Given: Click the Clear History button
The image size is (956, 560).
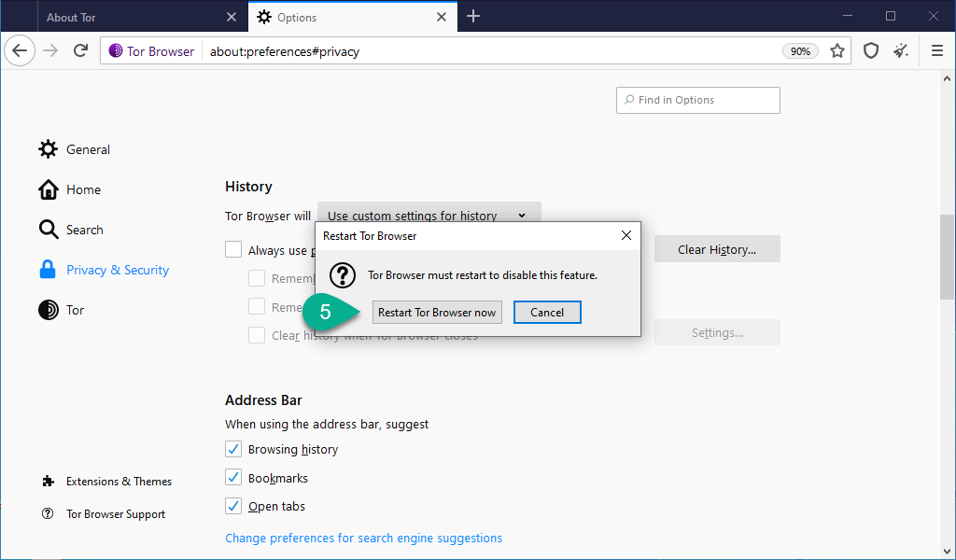Looking at the screenshot, I should pos(717,249).
